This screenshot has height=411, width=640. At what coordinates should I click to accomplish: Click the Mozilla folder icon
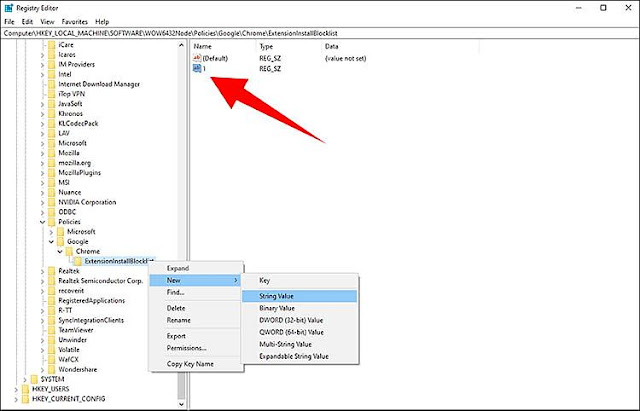coord(51,153)
